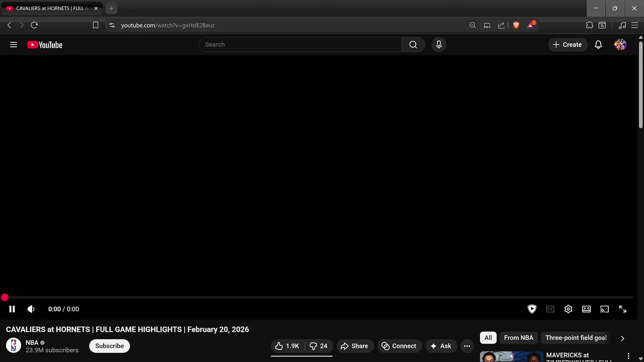
Task: Click the Create button
Action: coord(568,45)
